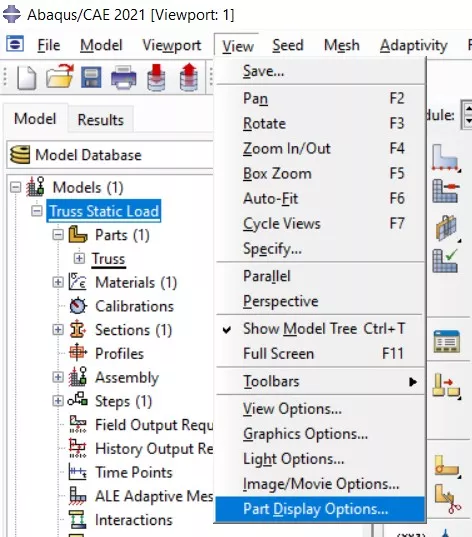Enable Full Screen from View menu
Image resolution: width=472 pixels, height=537 pixels.
tap(321, 353)
